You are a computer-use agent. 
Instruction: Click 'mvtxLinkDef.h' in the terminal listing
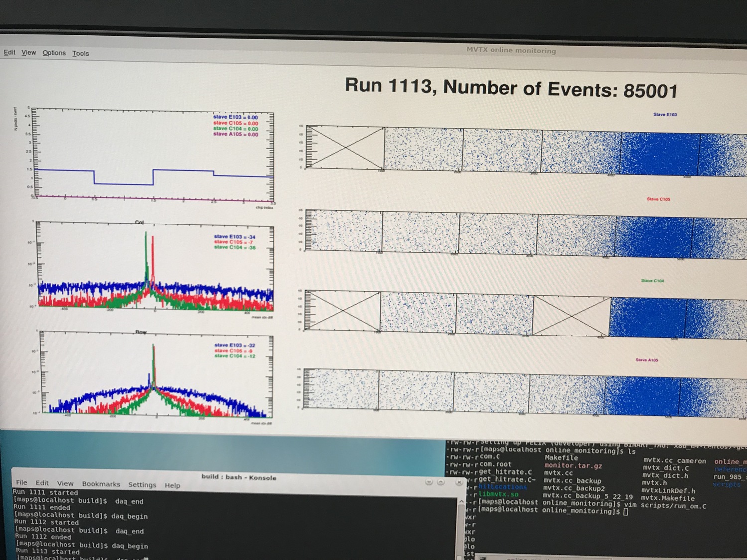pyautogui.click(x=668, y=491)
